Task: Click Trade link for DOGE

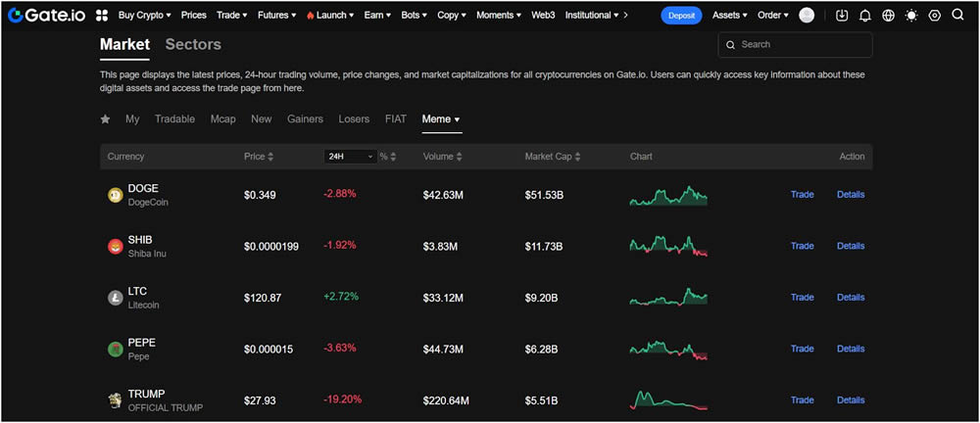Action: tap(802, 195)
